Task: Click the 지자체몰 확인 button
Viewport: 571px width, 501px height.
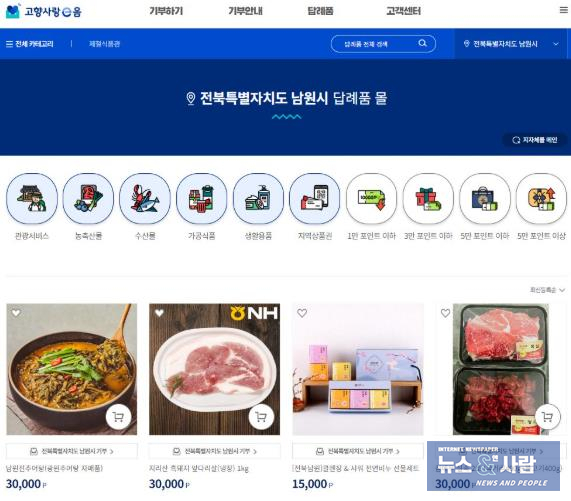Action: click(x=535, y=140)
